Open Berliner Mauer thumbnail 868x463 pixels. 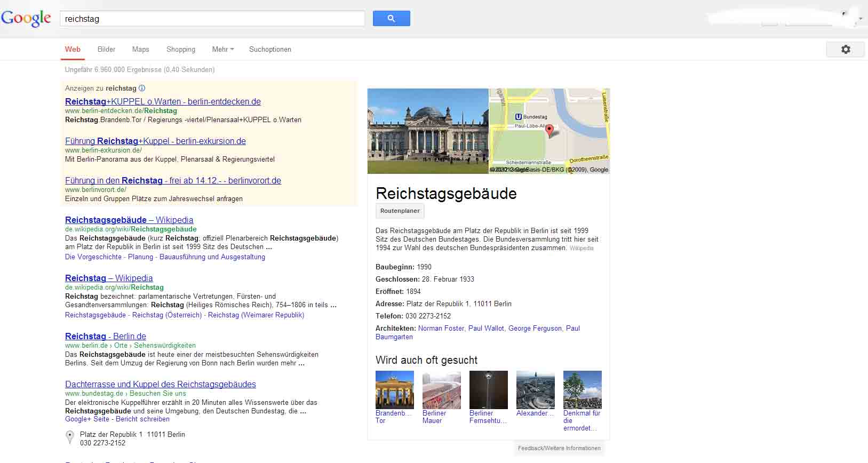coord(442,390)
